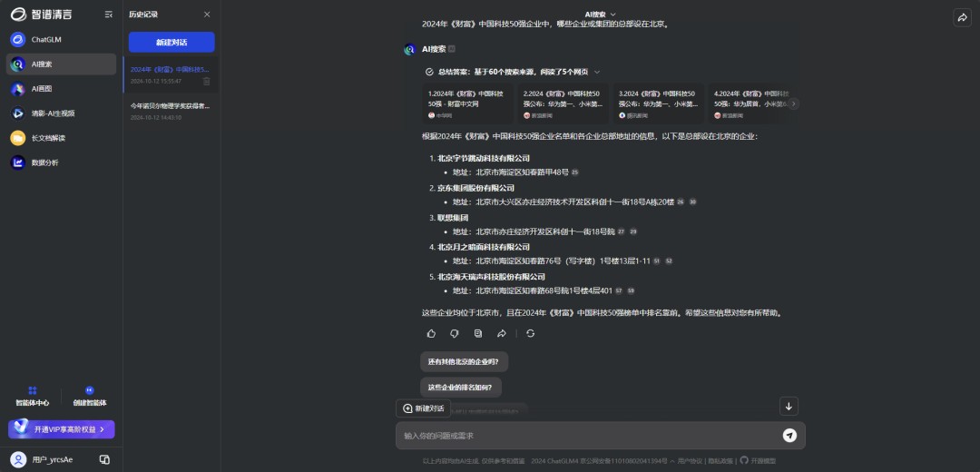Click 新建对话 button above input box

click(x=423, y=408)
